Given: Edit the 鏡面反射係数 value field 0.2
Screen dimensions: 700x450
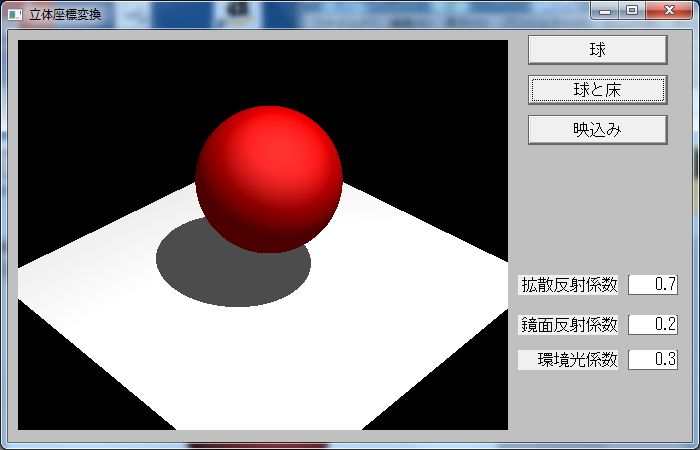Looking at the screenshot, I should coord(653,325).
